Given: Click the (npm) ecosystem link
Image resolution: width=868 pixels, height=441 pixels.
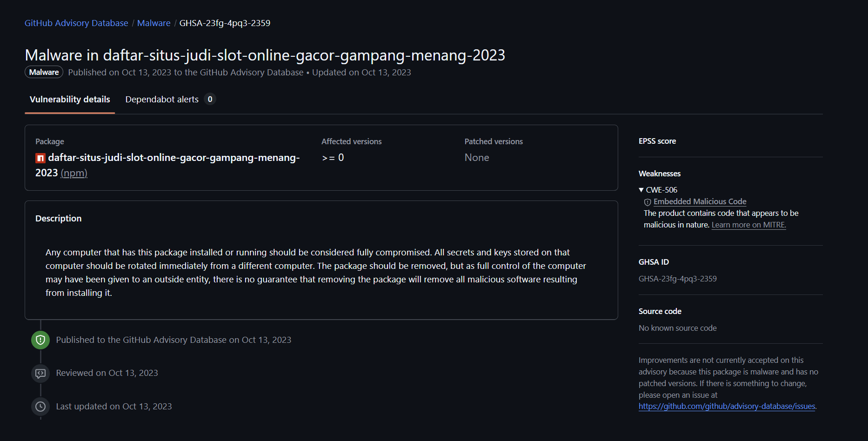Looking at the screenshot, I should coord(74,173).
